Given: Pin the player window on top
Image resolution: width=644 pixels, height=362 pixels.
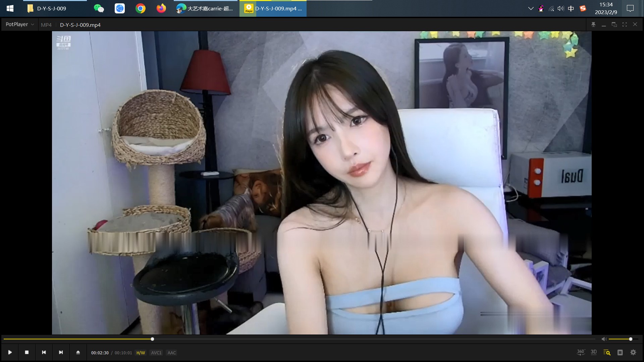Looking at the screenshot, I should click(x=593, y=24).
